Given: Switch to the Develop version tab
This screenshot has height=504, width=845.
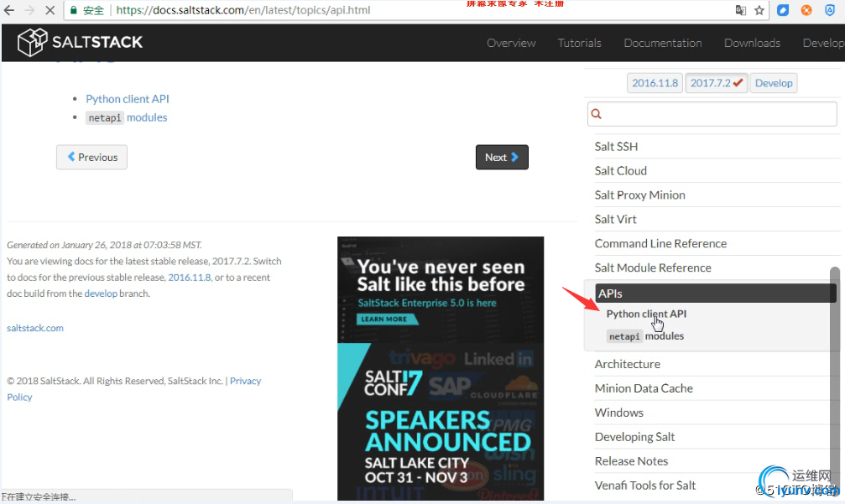Looking at the screenshot, I should click(774, 83).
